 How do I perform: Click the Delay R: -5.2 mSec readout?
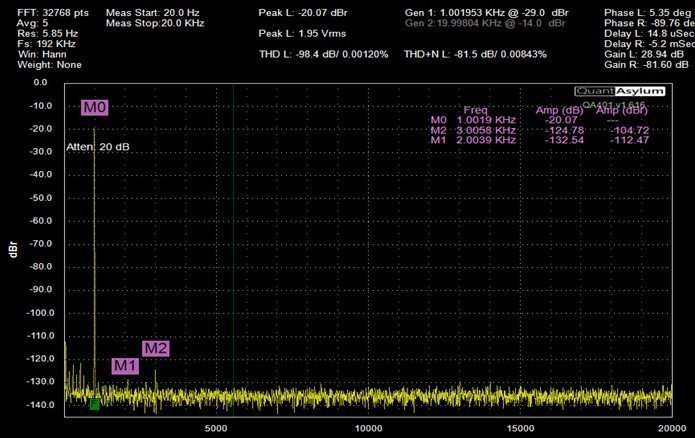pyautogui.click(x=649, y=44)
